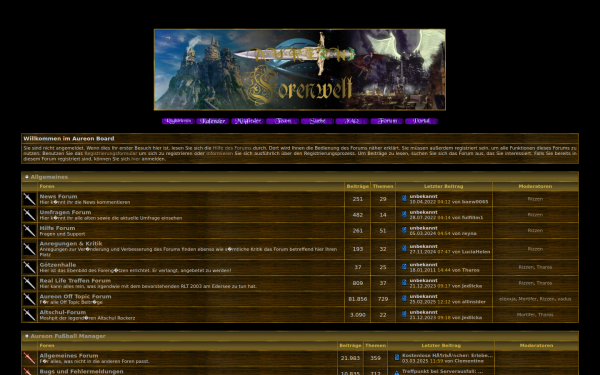Open moderator Rizzen in News Forum row

(535, 199)
